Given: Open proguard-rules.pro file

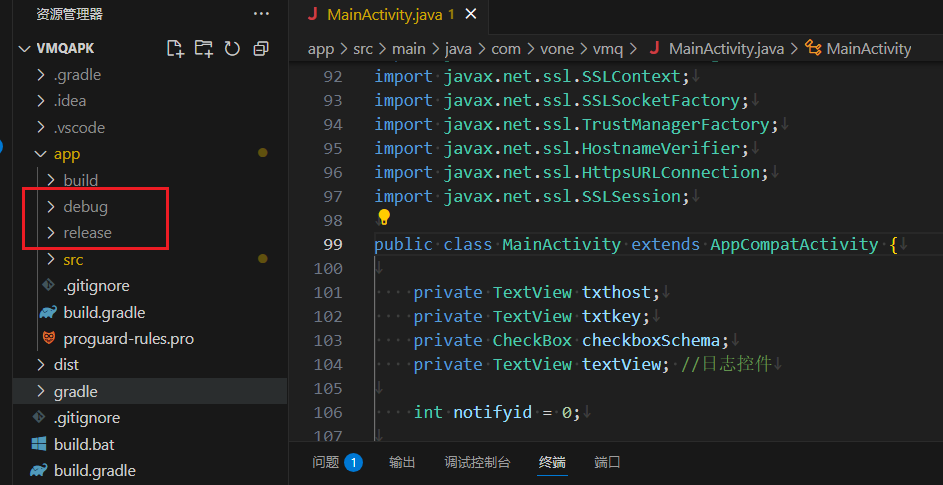Looking at the screenshot, I should tap(128, 338).
